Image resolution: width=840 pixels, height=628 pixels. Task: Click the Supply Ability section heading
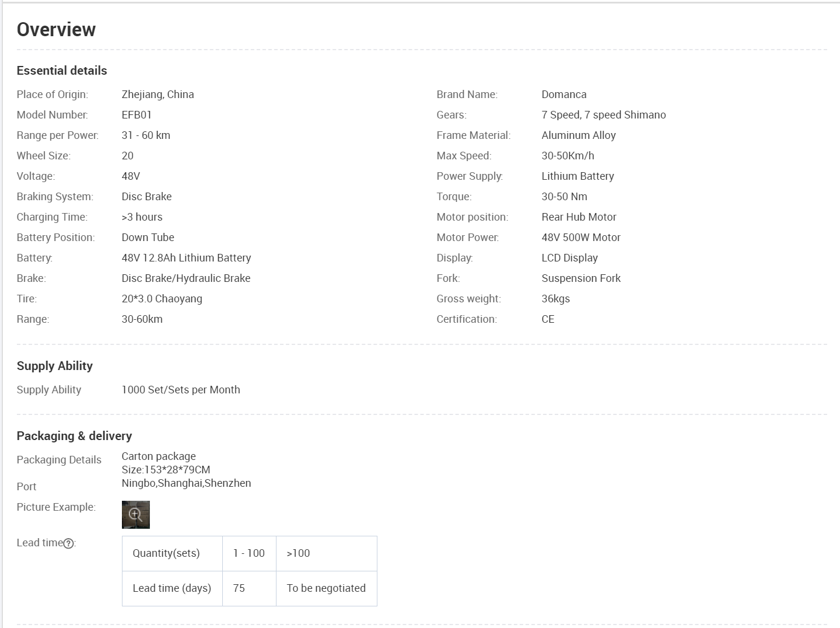[54, 366]
